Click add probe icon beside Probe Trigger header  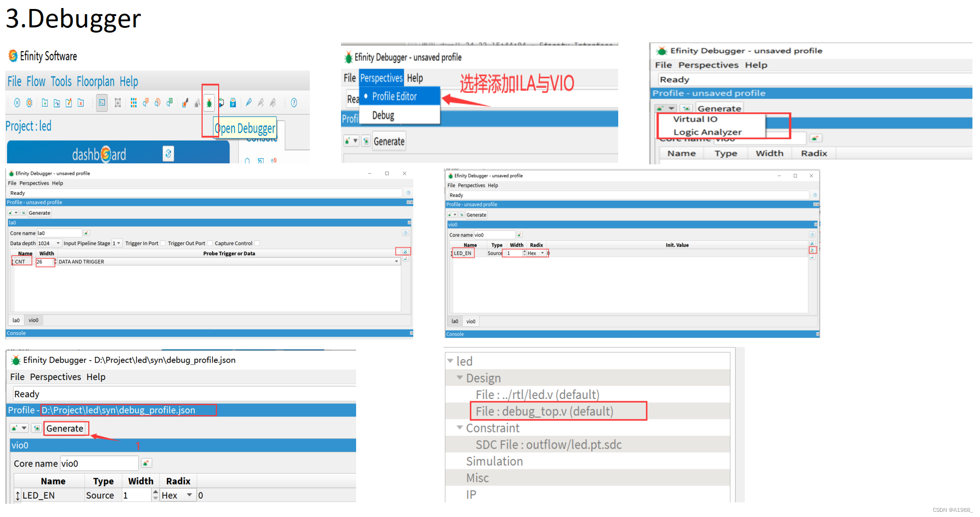click(405, 252)
